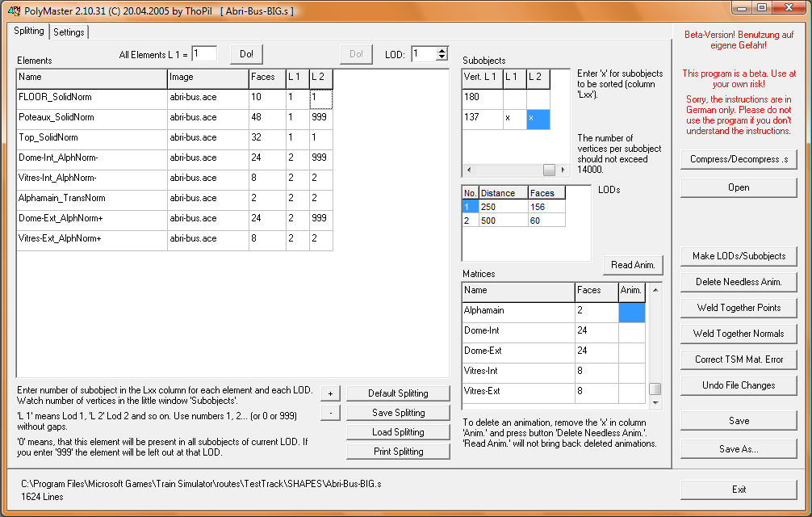Click the Name column header in Elements

(x=92, y=78)
